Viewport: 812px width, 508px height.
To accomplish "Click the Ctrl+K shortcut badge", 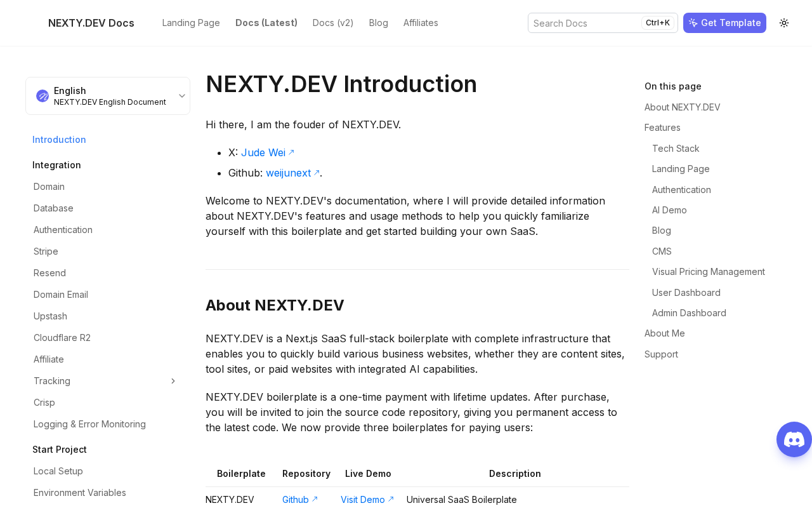I will point(657,23).
